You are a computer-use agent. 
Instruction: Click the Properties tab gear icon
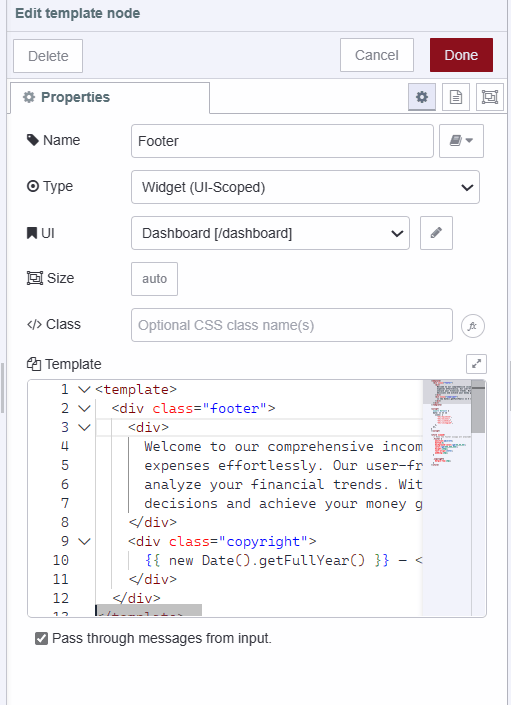tap(29, 97)
